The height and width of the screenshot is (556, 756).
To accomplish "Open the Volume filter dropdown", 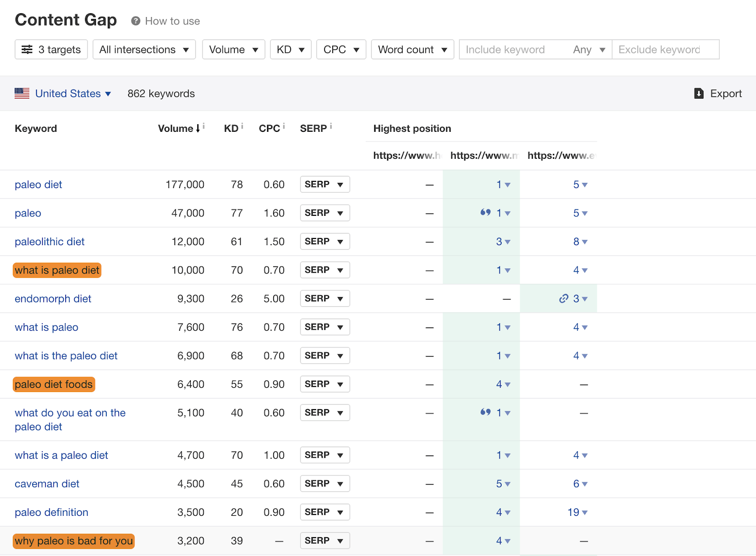I will tap(233, 49).
